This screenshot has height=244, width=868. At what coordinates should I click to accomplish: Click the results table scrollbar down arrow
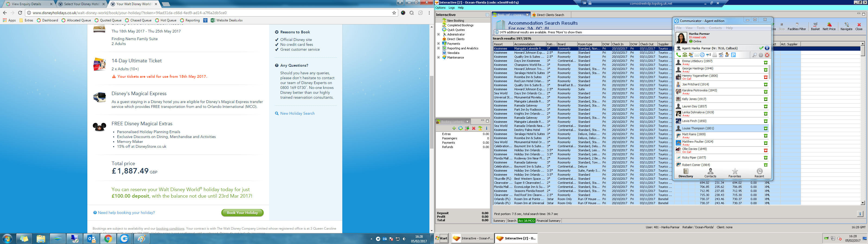tap(863, 203)
